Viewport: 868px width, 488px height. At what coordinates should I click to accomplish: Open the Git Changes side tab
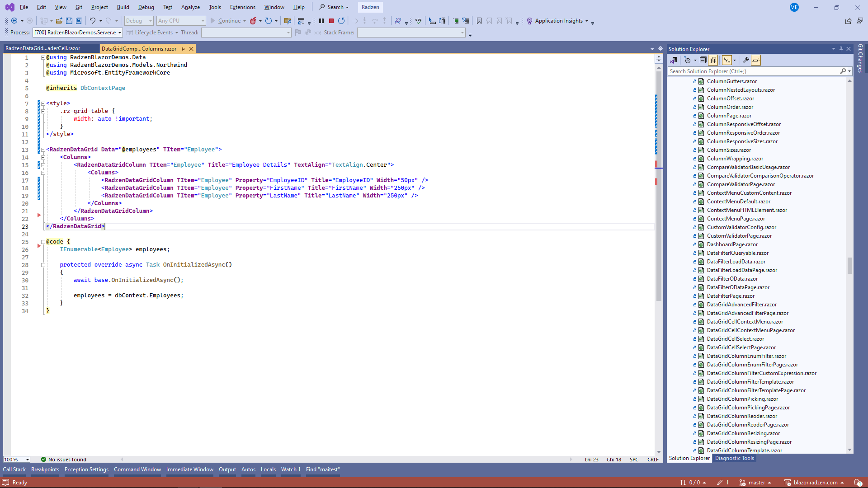pos(861,59)
